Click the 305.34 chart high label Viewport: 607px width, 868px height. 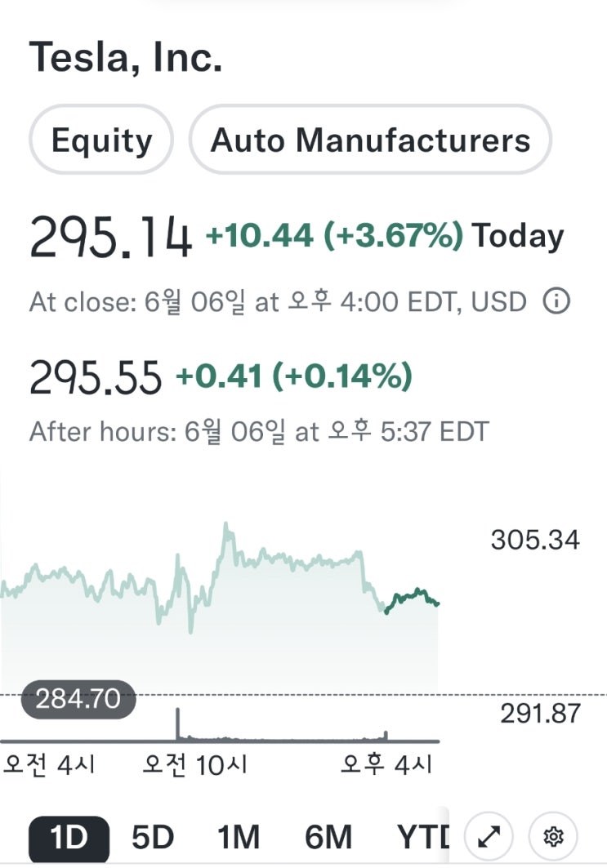(x=535, y=540)
